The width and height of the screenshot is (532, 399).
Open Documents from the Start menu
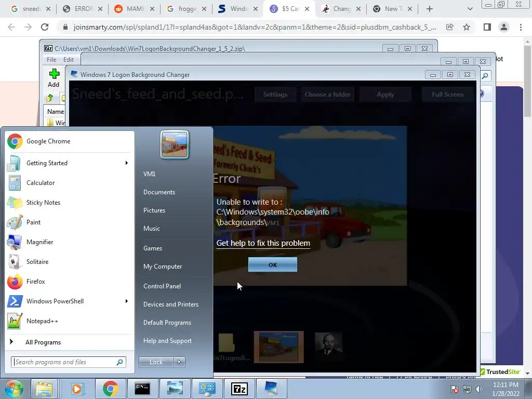tap(159, 192)
